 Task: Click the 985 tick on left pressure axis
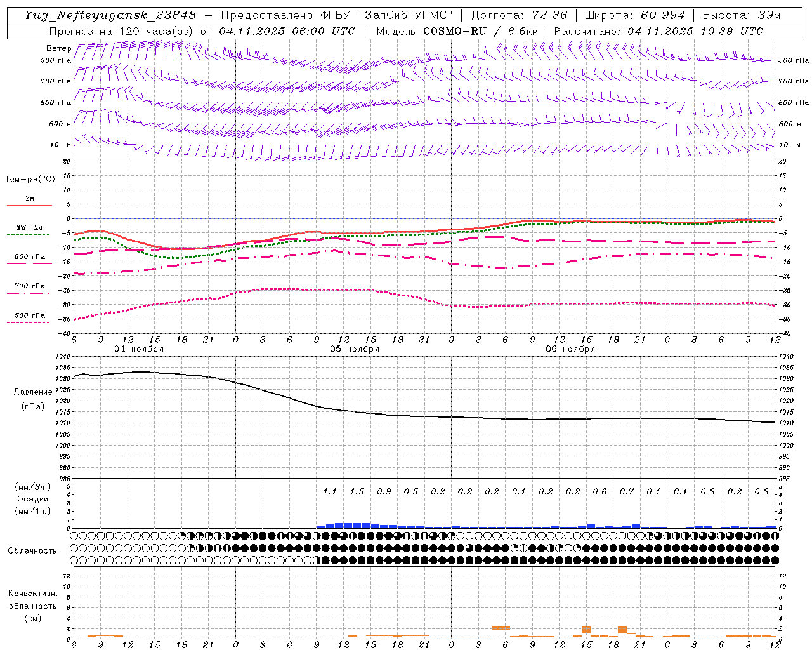click(63, 479)
